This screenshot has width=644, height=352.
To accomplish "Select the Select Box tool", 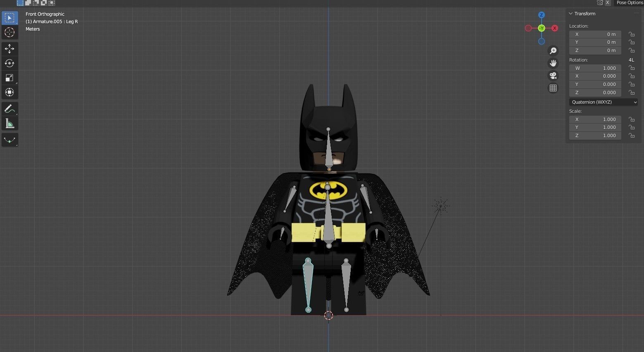I will [10, 18].
